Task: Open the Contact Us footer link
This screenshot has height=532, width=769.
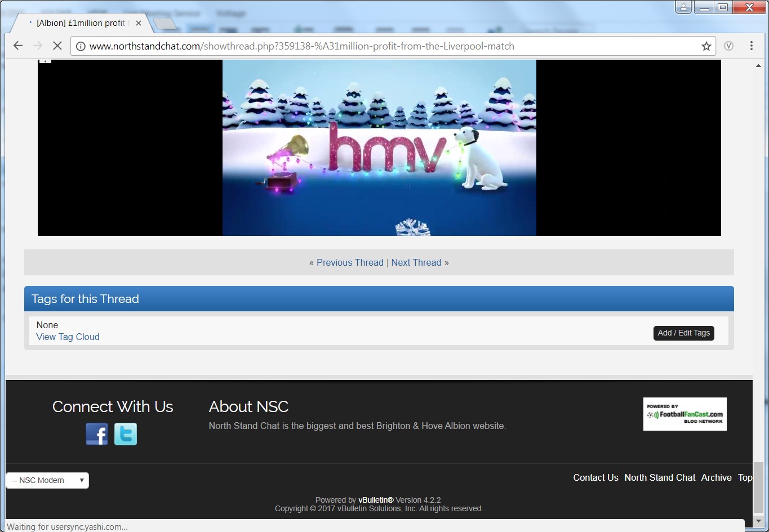Action: (595, 477)
